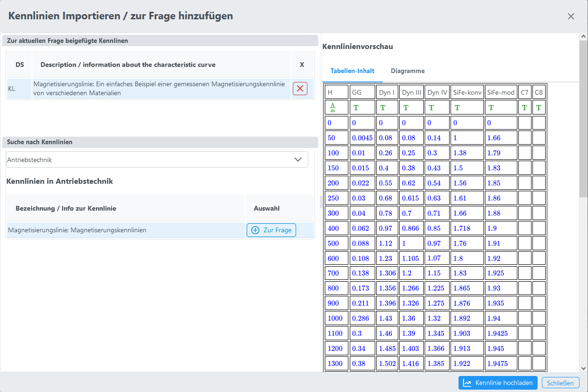Click scrollbar up arrow in preview panel
588x392 pixels.
coord(584,36)
